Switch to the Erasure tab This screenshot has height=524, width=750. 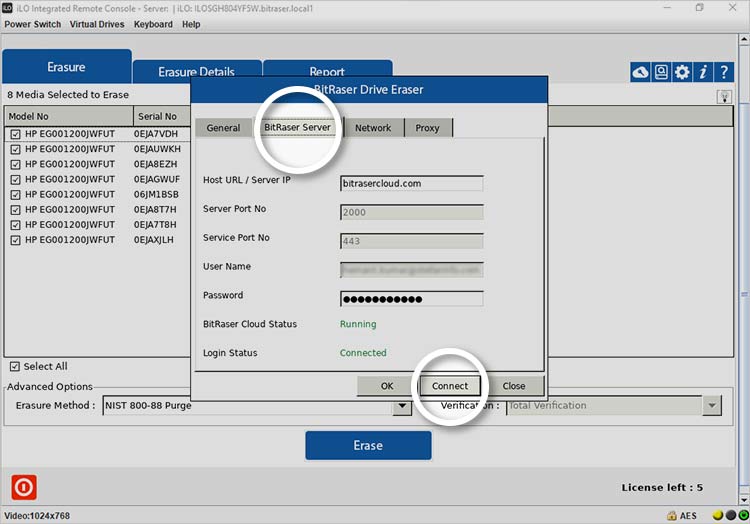pos(66,67)
